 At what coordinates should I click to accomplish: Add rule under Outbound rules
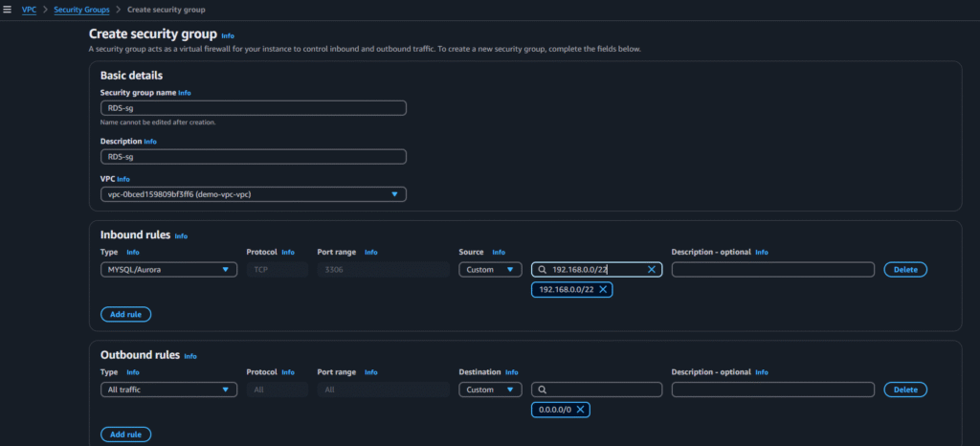click(125, 435)
